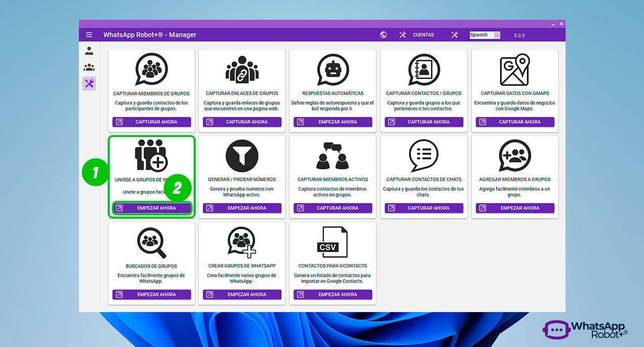Click Unirse a Grupos icon
This screenshot has width=644, height=347.
click(x=151, y=155)
